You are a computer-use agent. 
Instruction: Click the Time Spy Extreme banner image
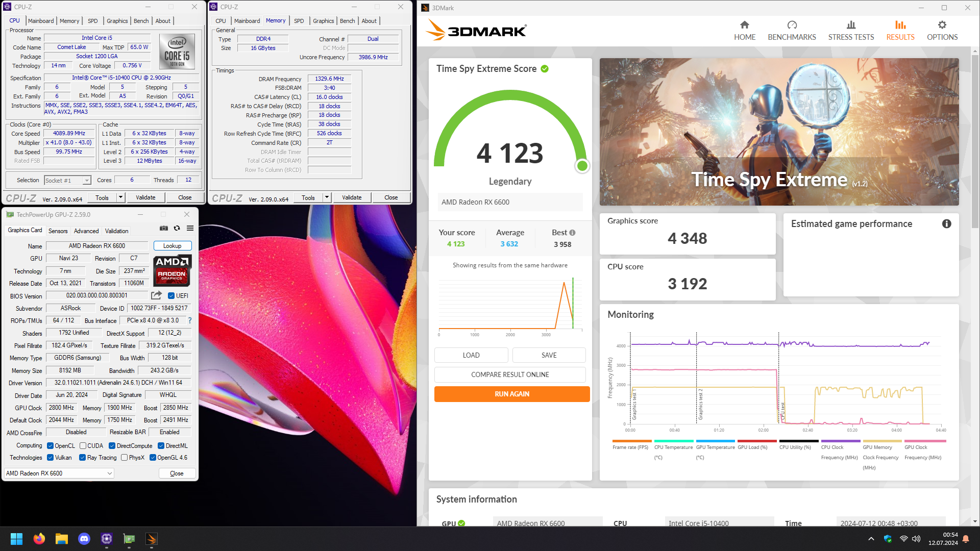tap(779, 132)
